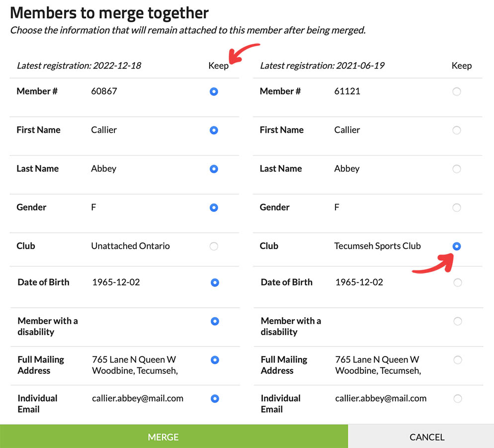Screen dimensions: 494x448
Task: Keep Last Name from 2022 registration
Action: coord(214,169)
